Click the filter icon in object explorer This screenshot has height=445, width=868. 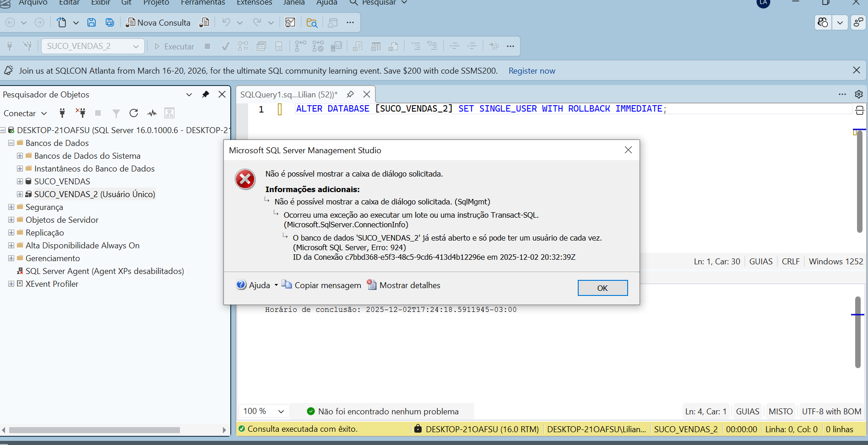click(x=116, y=113)
